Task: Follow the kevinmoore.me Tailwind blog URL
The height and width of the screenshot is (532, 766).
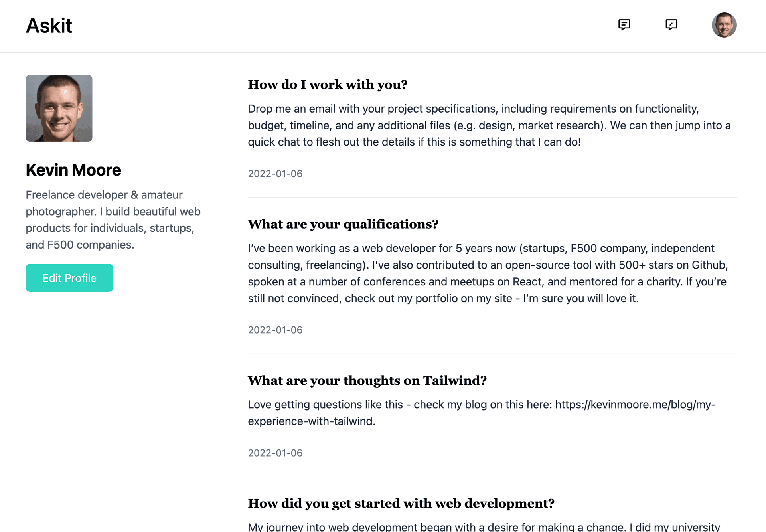Action: pyautogui.click(x=635, y=405)
